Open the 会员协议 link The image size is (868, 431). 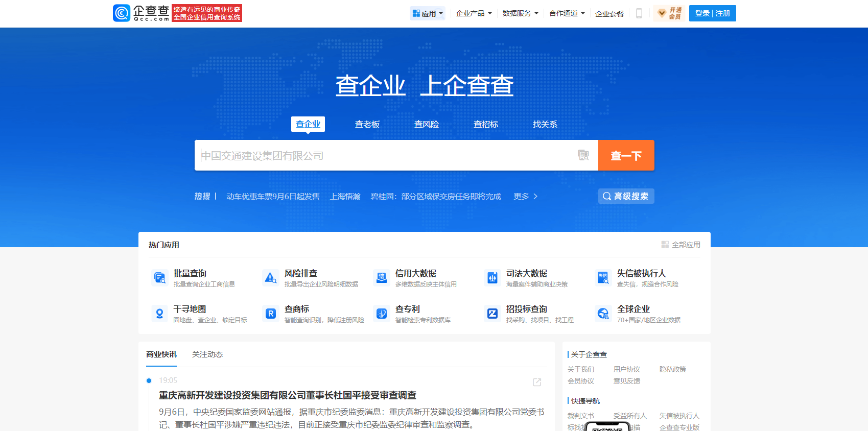(581, 381)
